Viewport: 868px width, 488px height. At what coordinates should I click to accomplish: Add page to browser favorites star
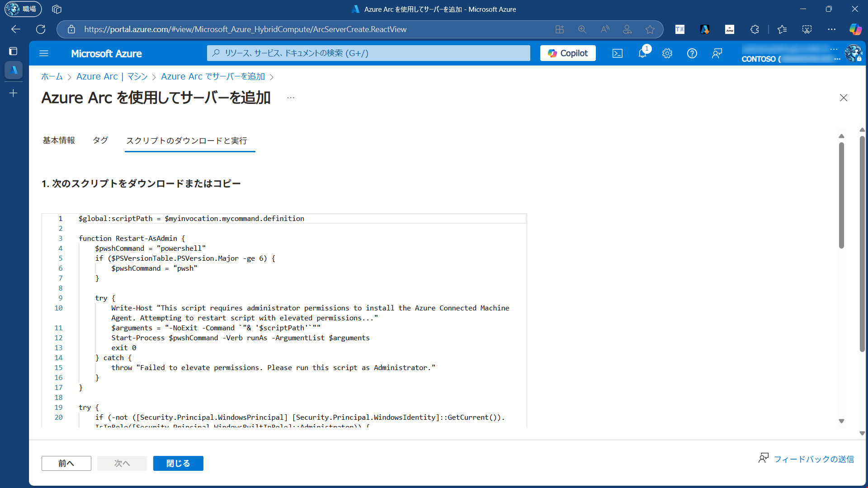point(650,29)
